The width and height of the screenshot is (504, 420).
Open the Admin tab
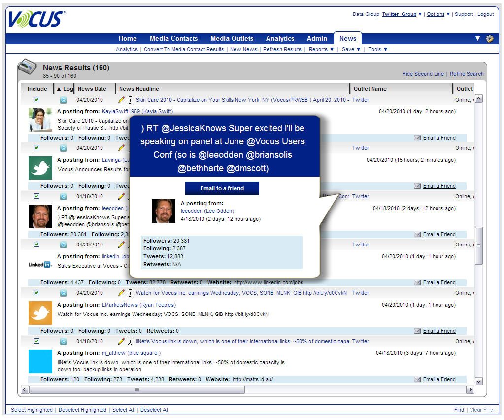317,38
